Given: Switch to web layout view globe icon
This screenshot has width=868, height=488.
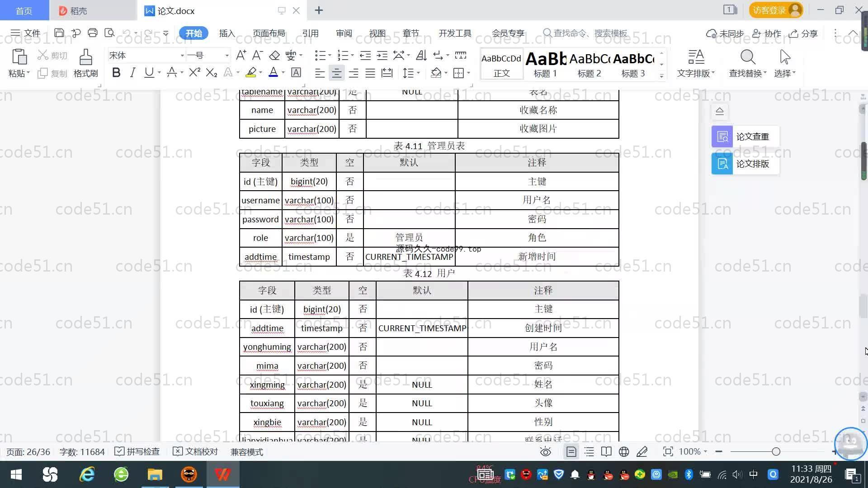Looking at the screenshot, I should [x=624, y=452].
